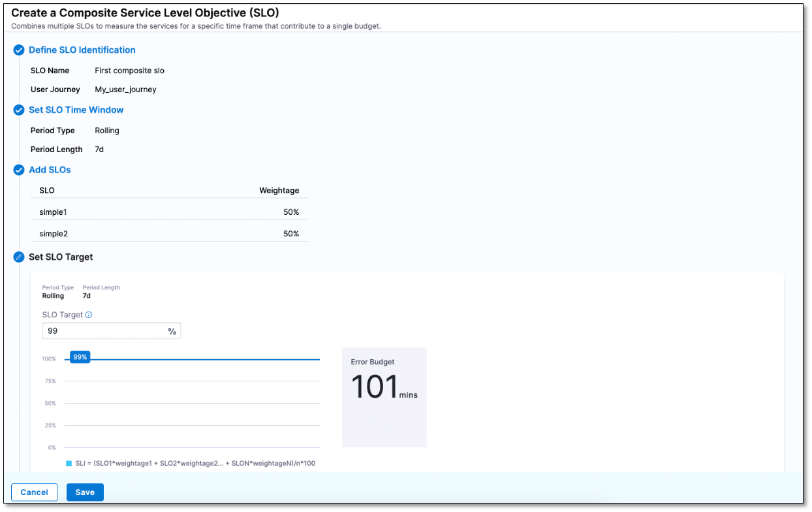Click the 99% marker on the chart

(x=80, y=357)
